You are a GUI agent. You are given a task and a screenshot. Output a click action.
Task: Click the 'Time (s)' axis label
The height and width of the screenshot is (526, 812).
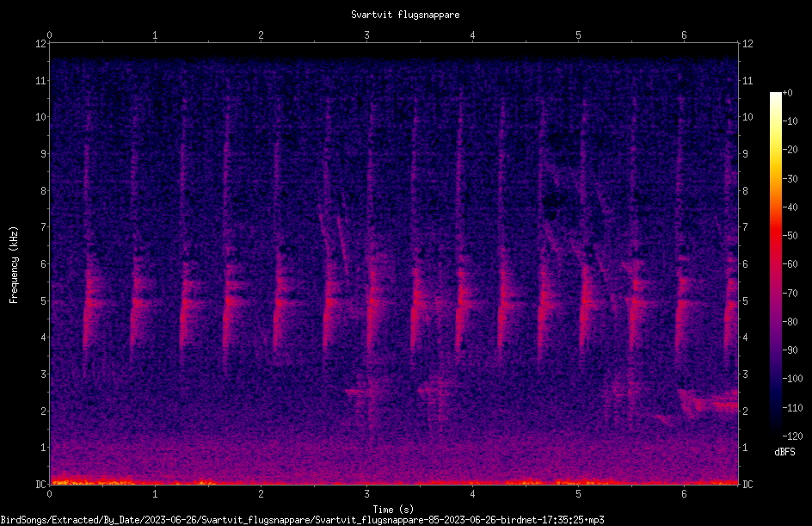coord(393,510)
